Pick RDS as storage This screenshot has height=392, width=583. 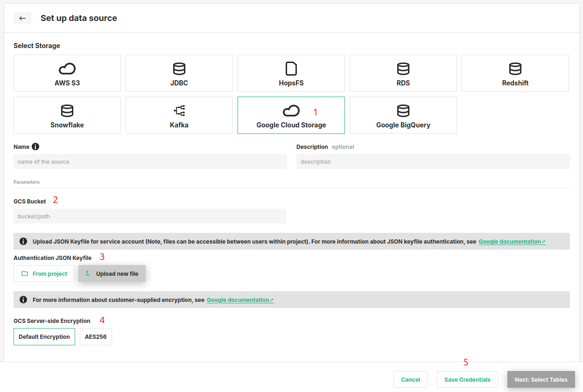tap(403, 73)
